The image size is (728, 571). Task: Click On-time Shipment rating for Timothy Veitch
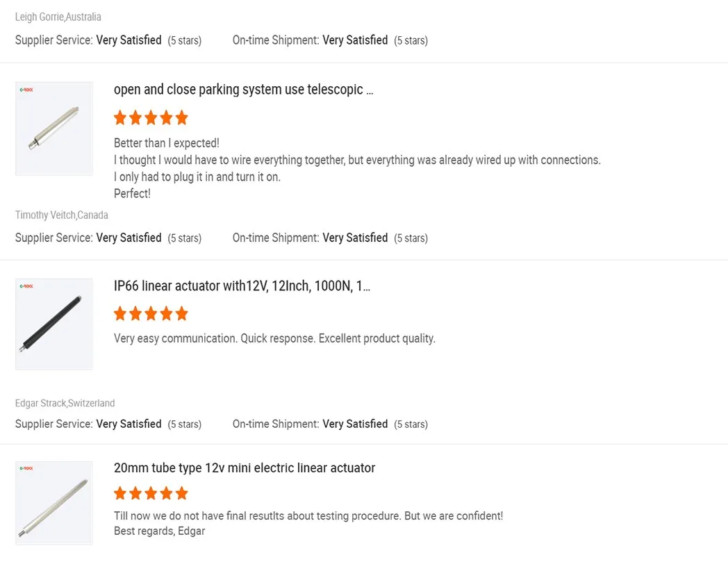coord(355,238)
